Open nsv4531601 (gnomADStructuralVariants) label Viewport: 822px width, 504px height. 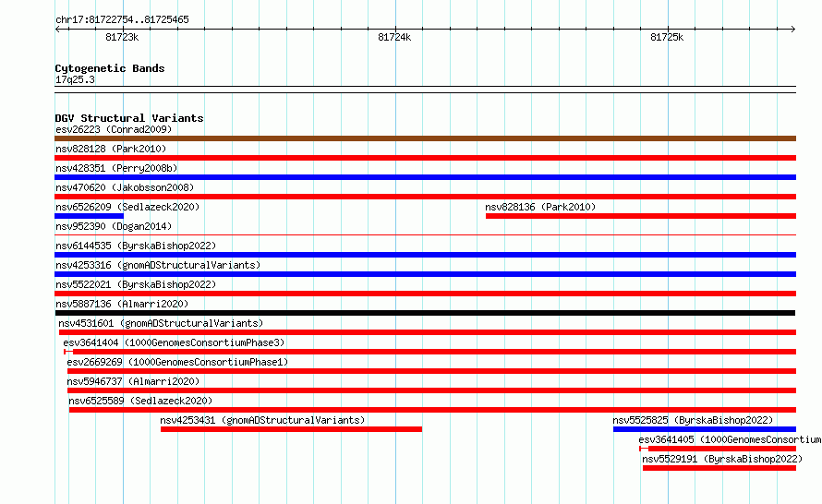point(161,323)
